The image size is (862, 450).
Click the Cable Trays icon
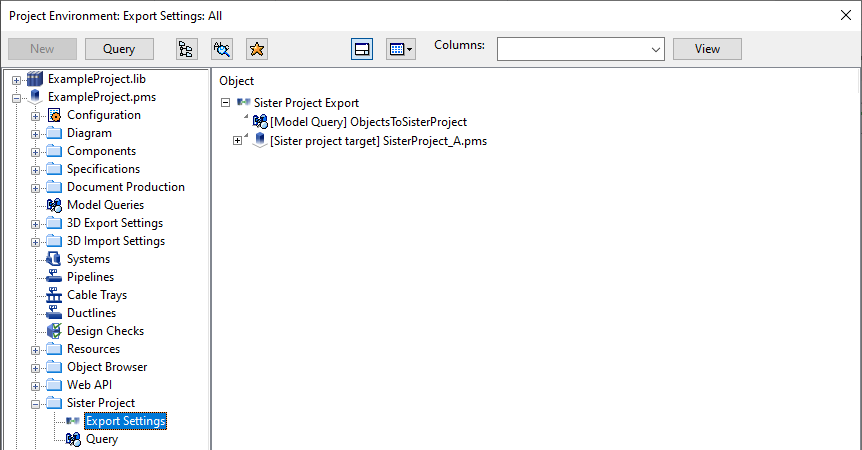[x=55, y=295]
